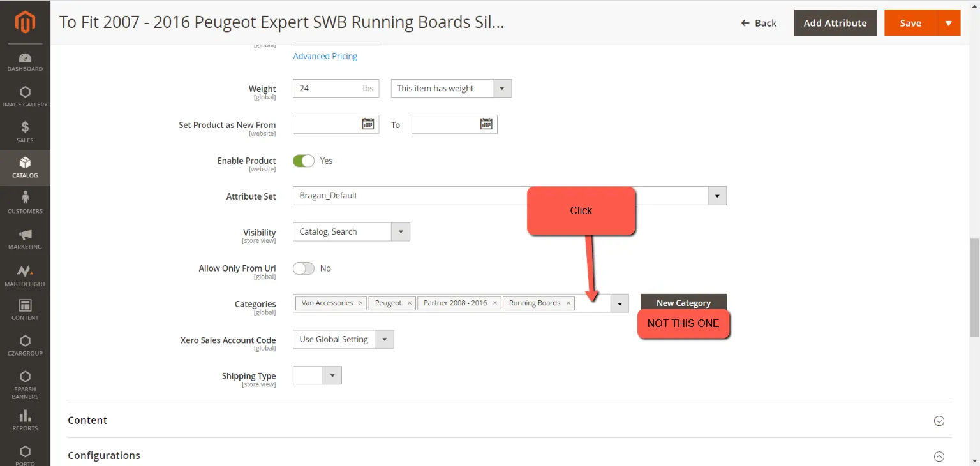Open the Reports bar chart icon

25,416
